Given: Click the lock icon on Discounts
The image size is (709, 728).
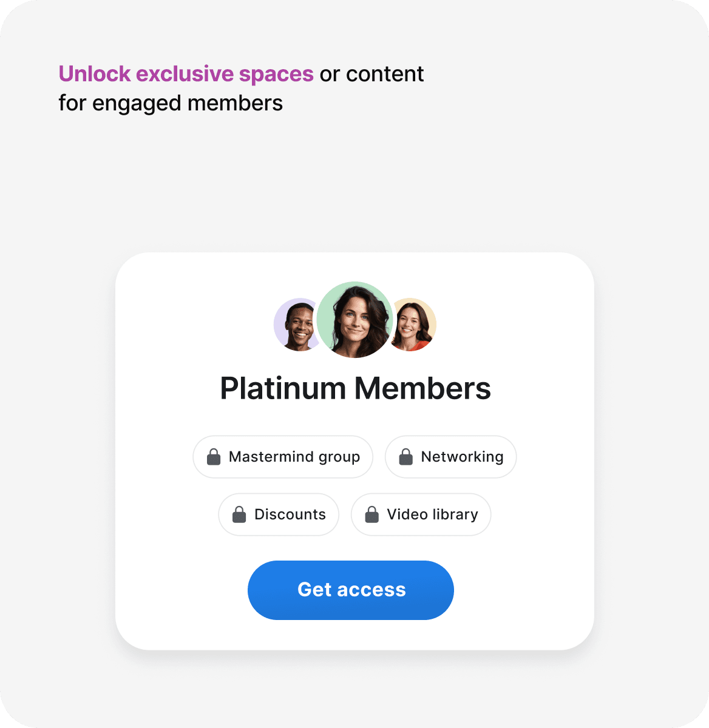Looking at the screenshot, I should tap(240, 514).
